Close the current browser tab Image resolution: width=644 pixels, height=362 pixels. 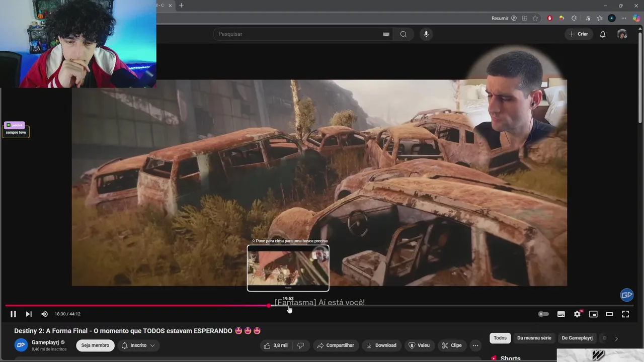click(170, 6)
